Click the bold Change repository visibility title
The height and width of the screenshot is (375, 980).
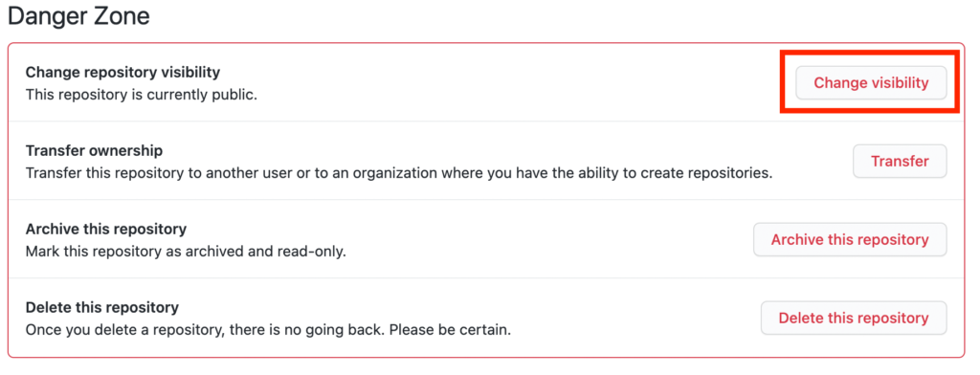[123, 73]
